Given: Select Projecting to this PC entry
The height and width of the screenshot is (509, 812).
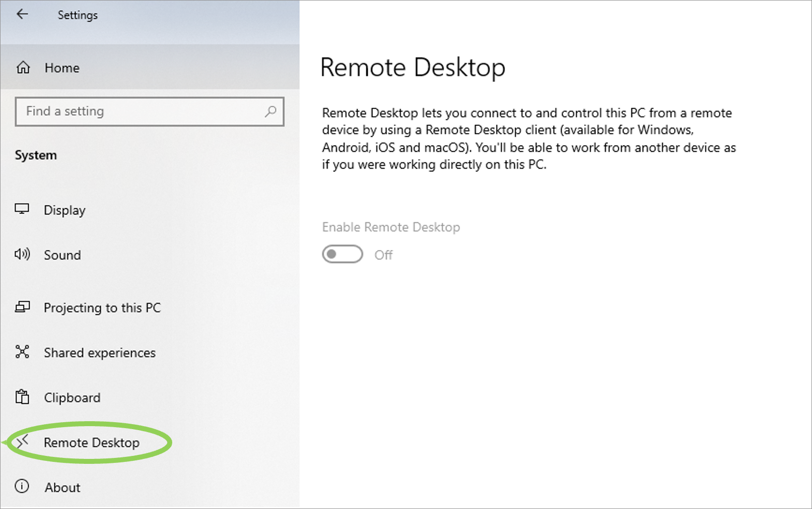Looking at the screenshot, I should (x=102, y=307).
